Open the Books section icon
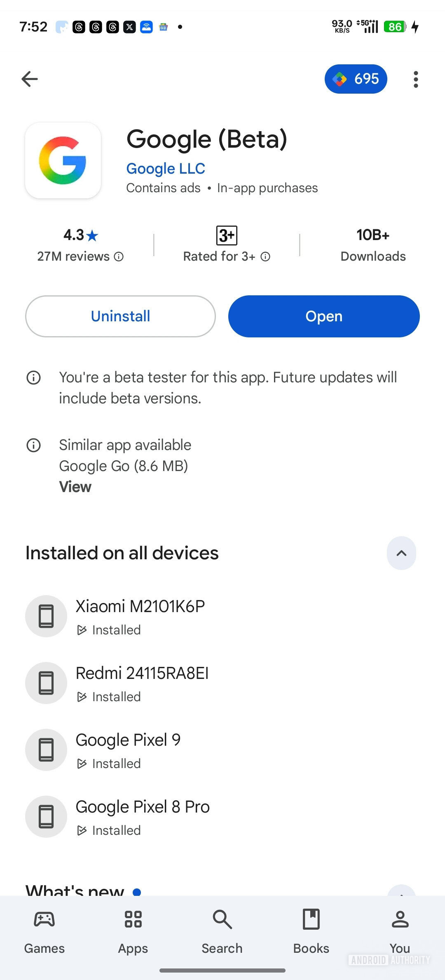 pos(311,919)
